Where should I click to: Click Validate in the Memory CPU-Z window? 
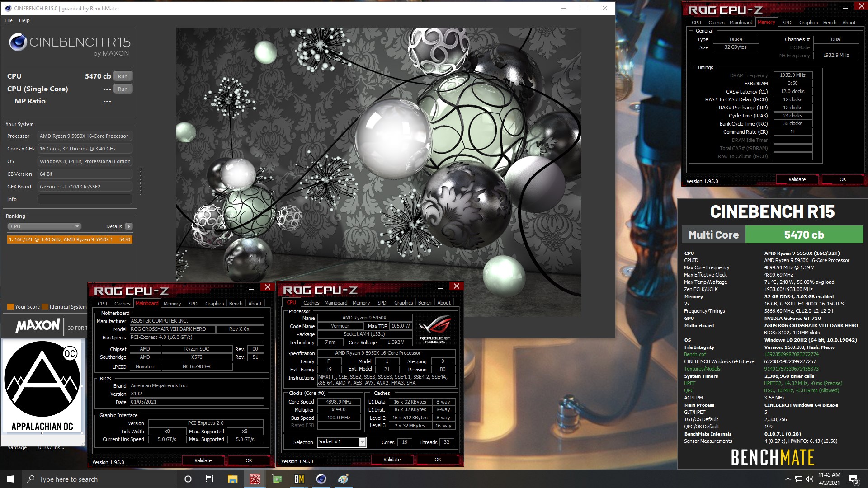pyautogui.click(x=797, y=179)
